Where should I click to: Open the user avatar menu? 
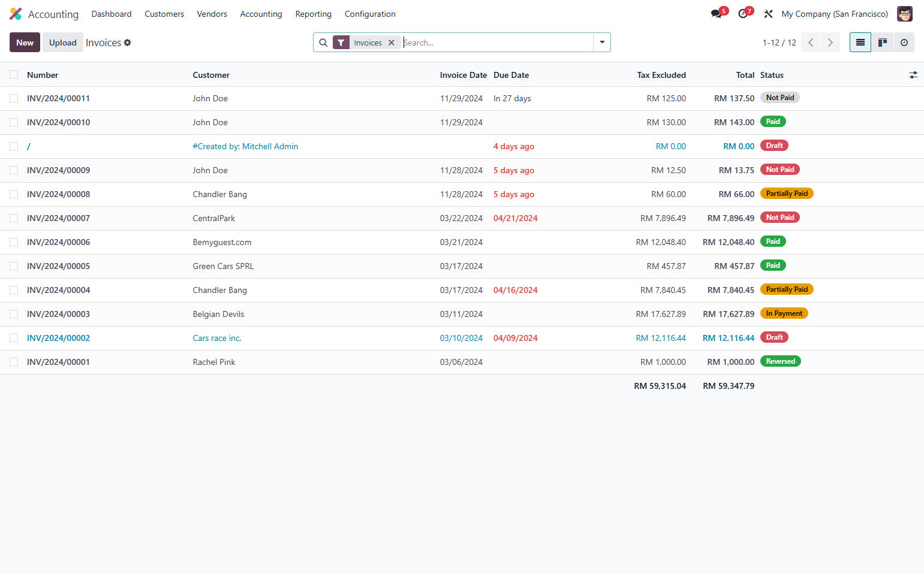(x=904, y=14)
